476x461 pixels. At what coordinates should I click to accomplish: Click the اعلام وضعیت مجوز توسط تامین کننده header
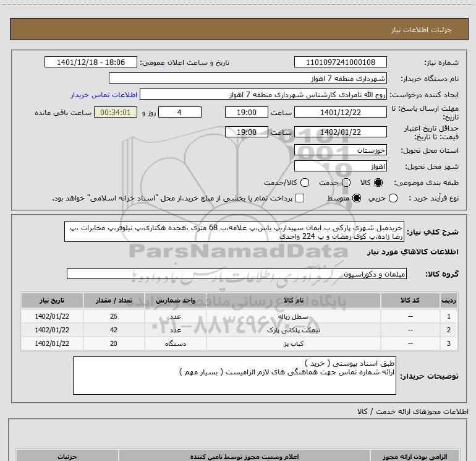coord(244,457)
